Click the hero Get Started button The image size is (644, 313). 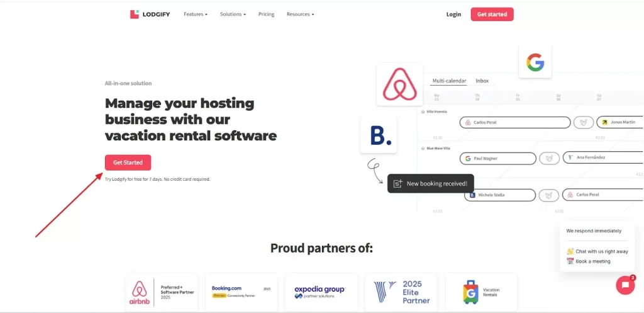(x=128, y=162)
